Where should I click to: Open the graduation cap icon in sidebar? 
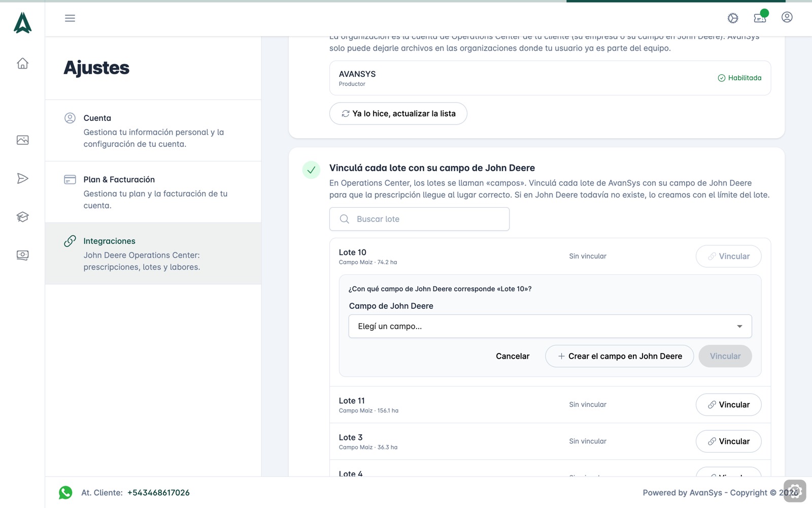22,217
